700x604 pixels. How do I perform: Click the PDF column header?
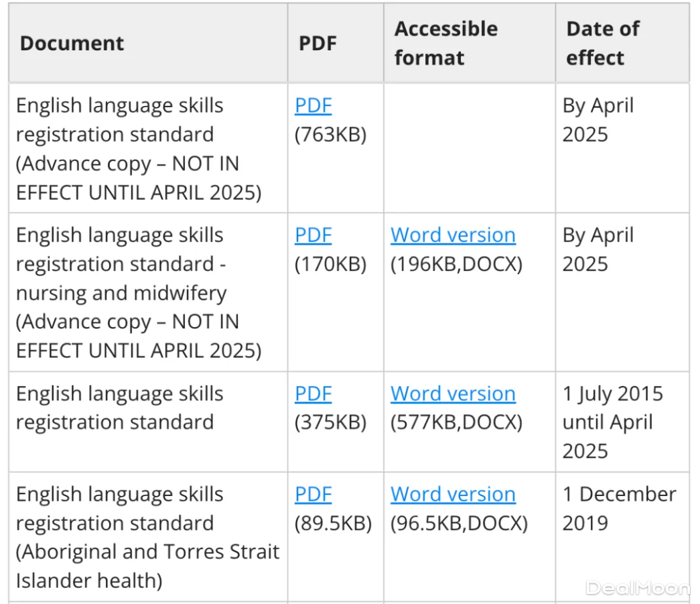point(317,44)
